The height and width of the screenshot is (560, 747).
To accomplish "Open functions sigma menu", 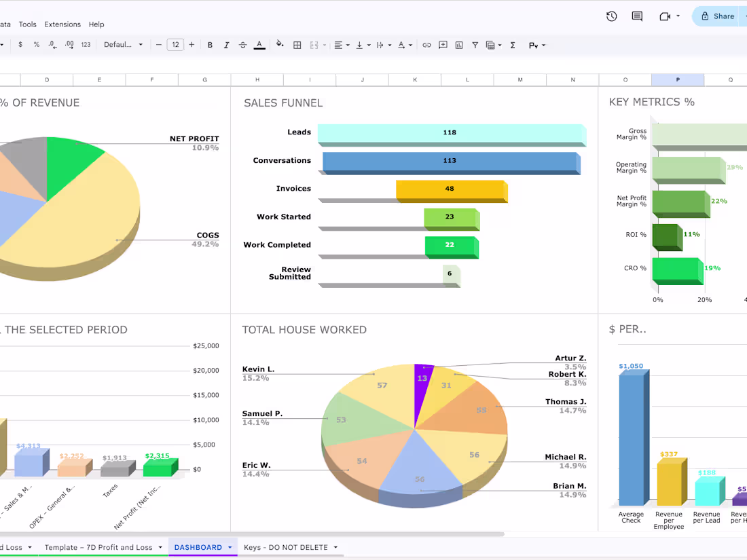I will (513, 45).
